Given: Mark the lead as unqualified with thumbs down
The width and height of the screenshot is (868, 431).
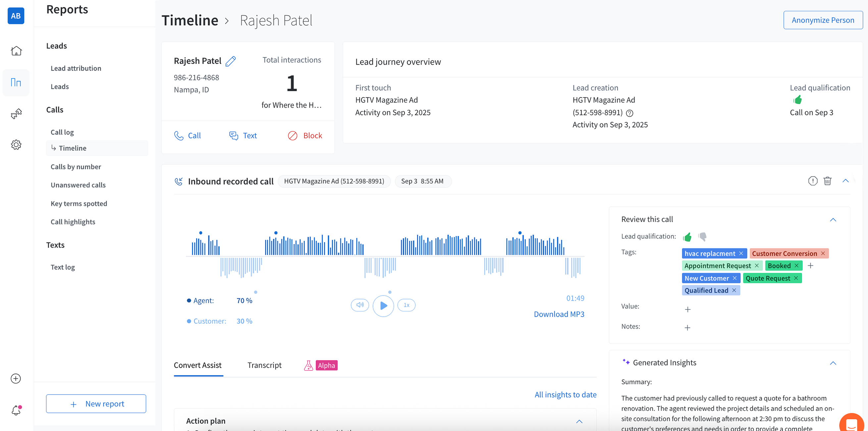Looking at the screenshot, I should [x=702, y=237].
